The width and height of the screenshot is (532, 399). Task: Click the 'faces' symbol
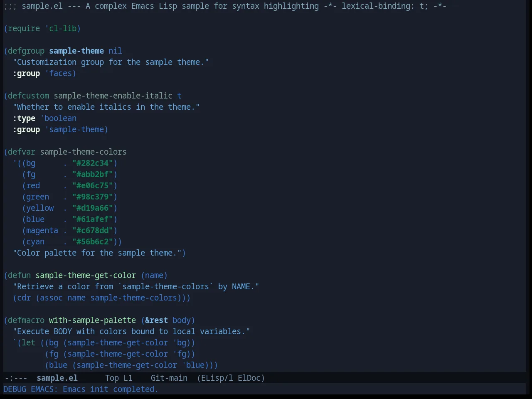61,73
